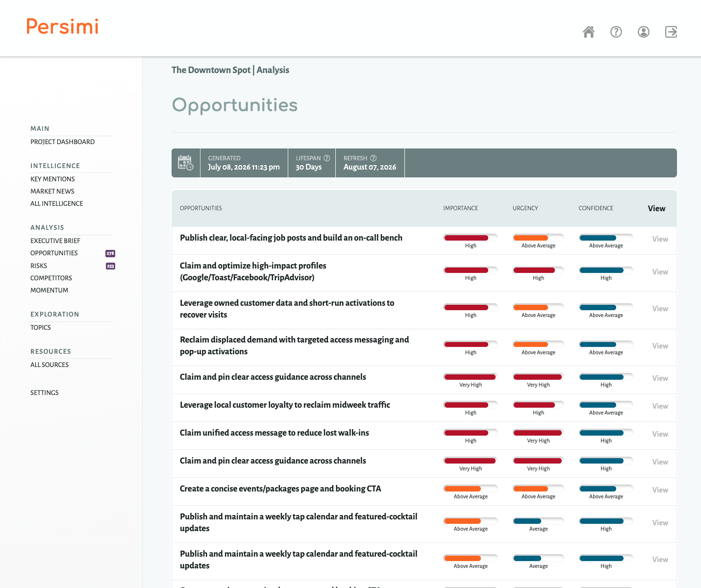Viewport: 701px width, 588px height.
Task: Open Executive Brief page
Action: (55, 241)
